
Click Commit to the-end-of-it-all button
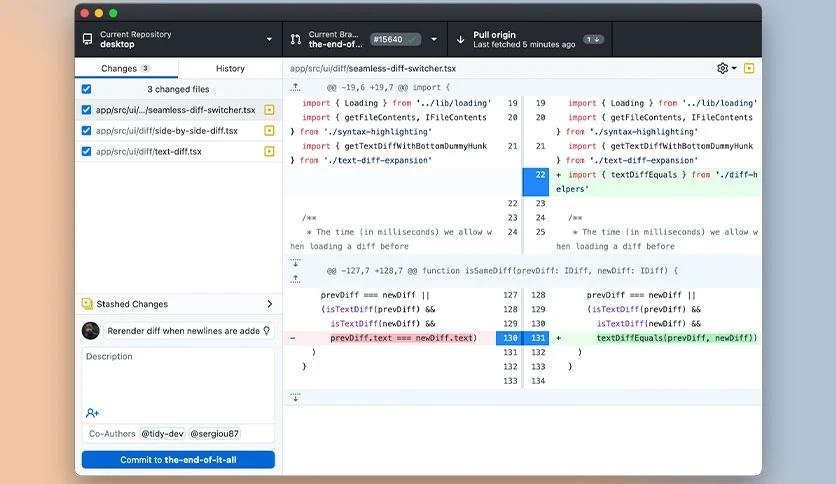178,460
